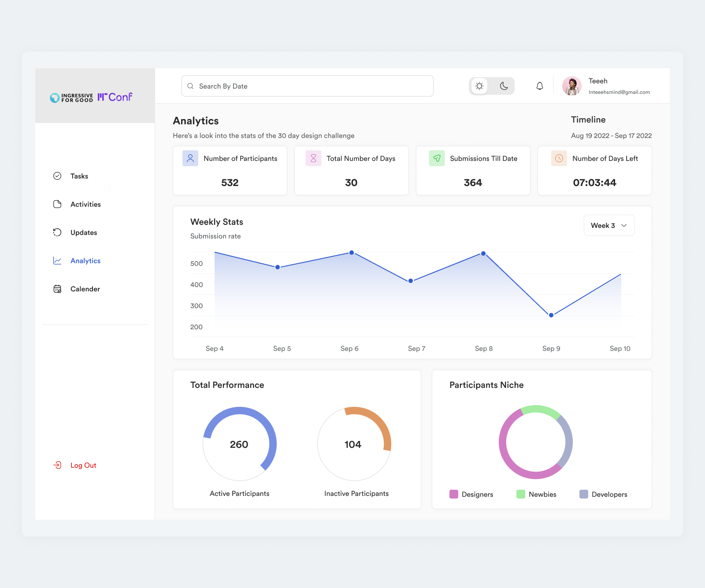
Task: Click the Sep 7 data point on chart
Action: click(x=411, y=281)
